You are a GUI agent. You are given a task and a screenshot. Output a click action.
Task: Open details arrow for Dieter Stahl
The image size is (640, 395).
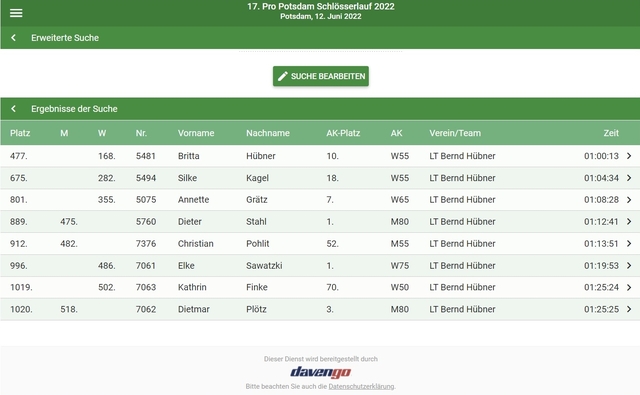coord(629,222)
